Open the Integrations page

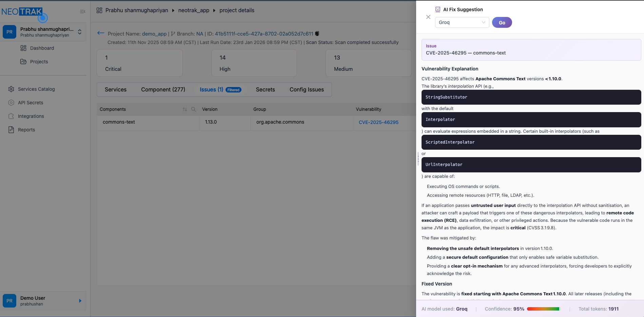pos(31,116)
